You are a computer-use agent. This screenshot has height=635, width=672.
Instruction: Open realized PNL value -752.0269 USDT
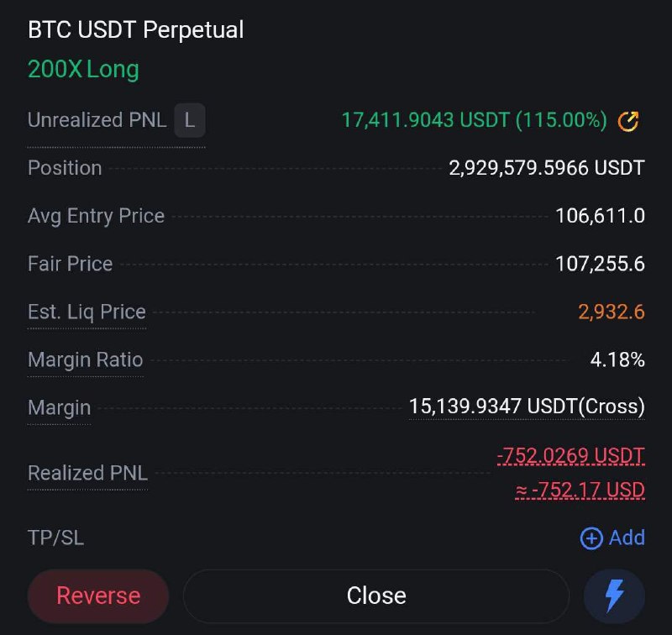pyautogui.click(x=571, y=455)
